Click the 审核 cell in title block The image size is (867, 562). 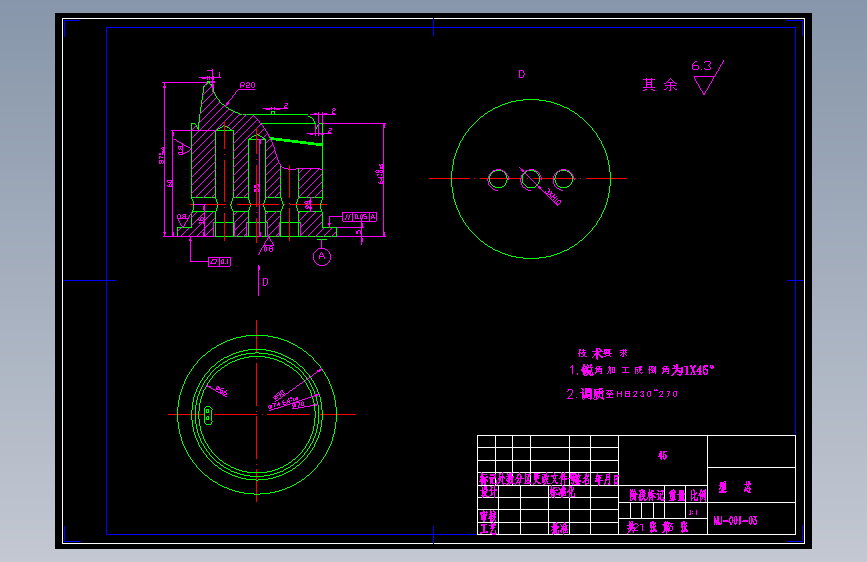point(488,516)
